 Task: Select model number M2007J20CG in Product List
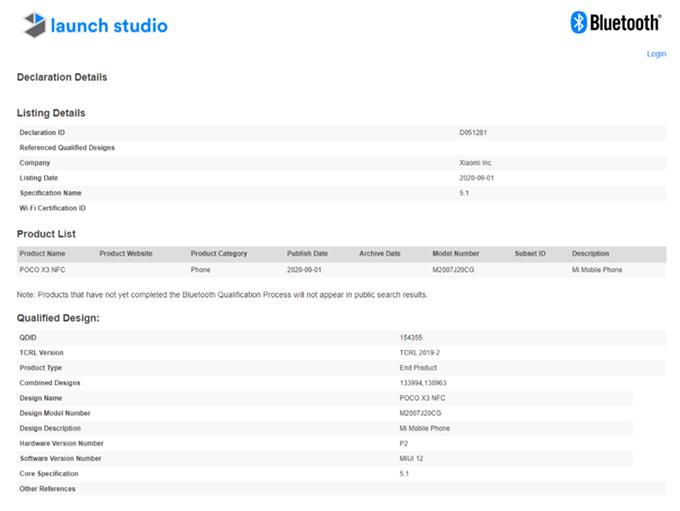[x=453, y=270]
